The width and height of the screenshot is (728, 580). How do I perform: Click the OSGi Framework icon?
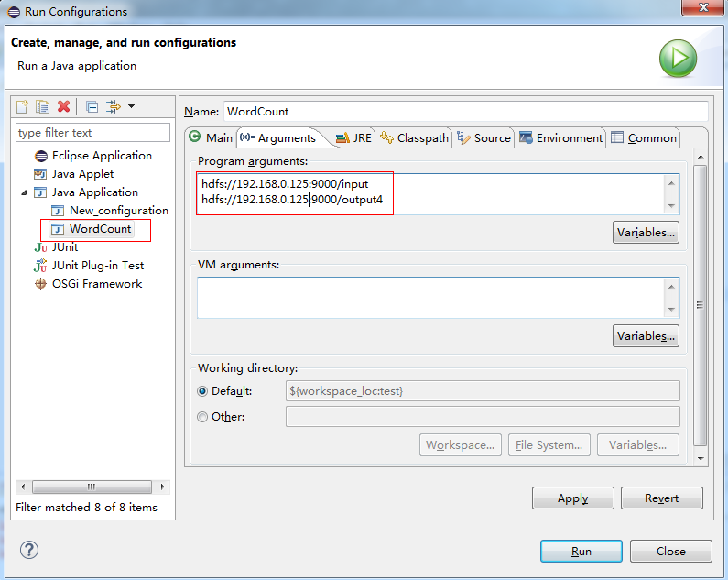pyautogui.click(x=41, y=283)
